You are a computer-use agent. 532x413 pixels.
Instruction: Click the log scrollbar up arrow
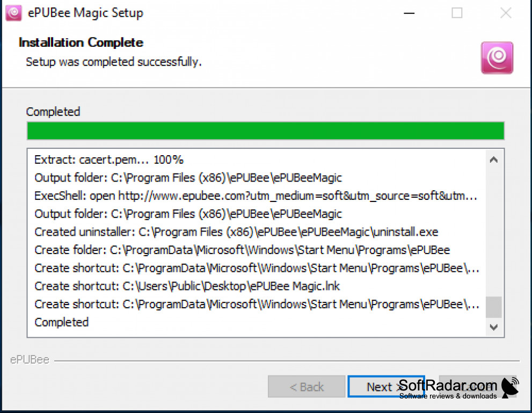[x=494, y=160]
